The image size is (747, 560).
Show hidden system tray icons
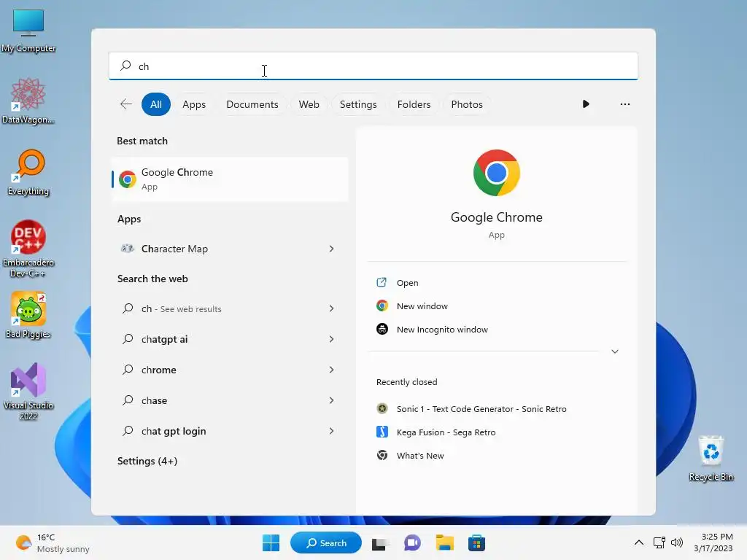[639, 542]
